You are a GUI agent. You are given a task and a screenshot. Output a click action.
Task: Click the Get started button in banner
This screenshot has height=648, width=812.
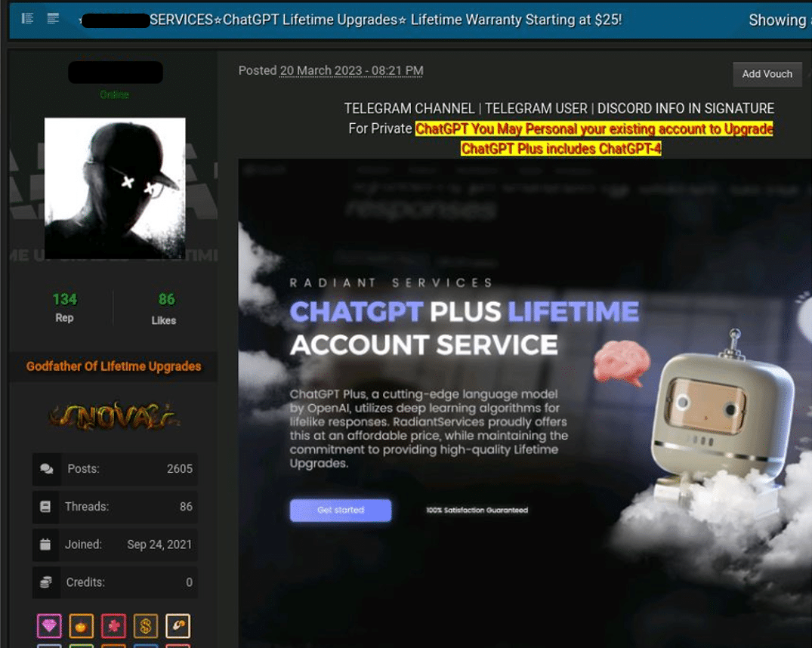coord(341,511)
